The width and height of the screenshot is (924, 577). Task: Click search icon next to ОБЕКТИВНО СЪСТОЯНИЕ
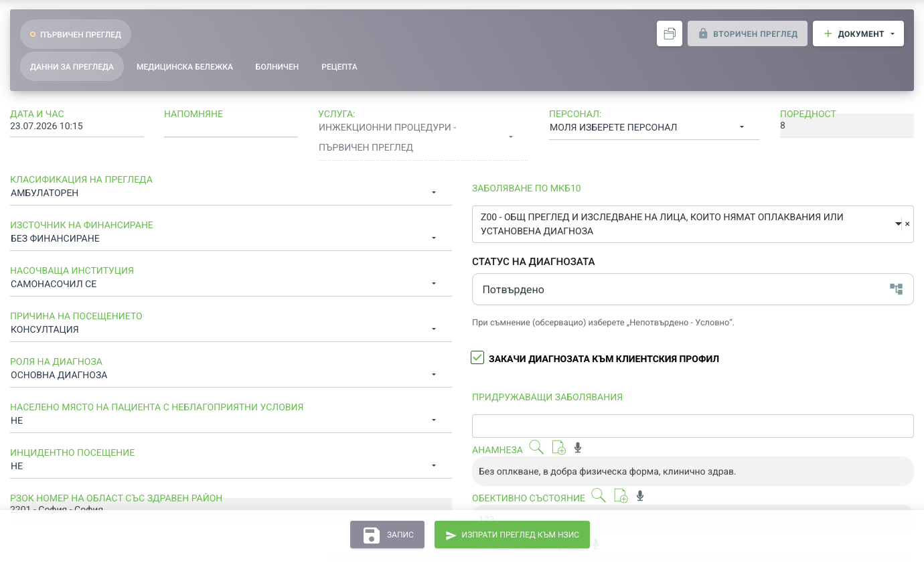(x=599, y=495)
